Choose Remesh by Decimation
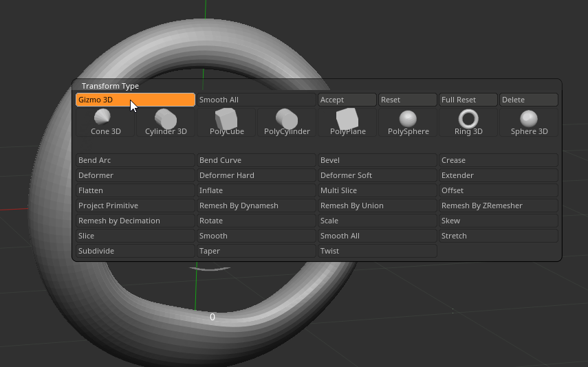This screenshot has width=588, height=367. click(x=135, y=221)
